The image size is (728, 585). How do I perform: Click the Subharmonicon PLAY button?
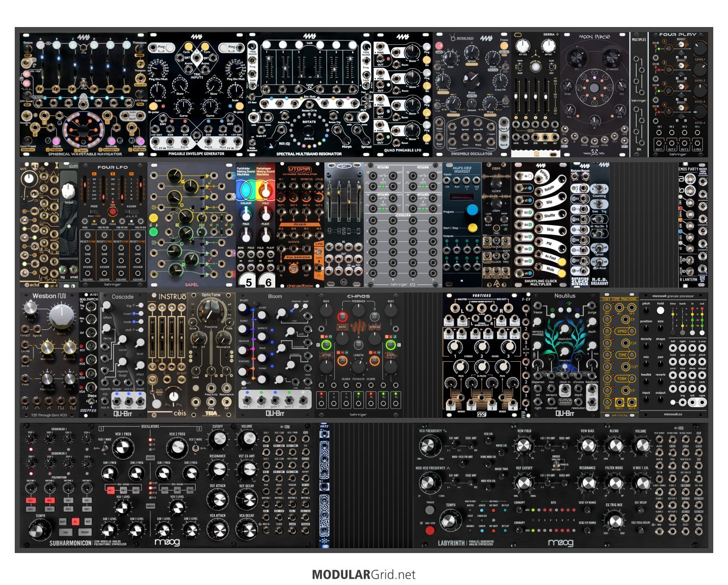pos(65,532)
